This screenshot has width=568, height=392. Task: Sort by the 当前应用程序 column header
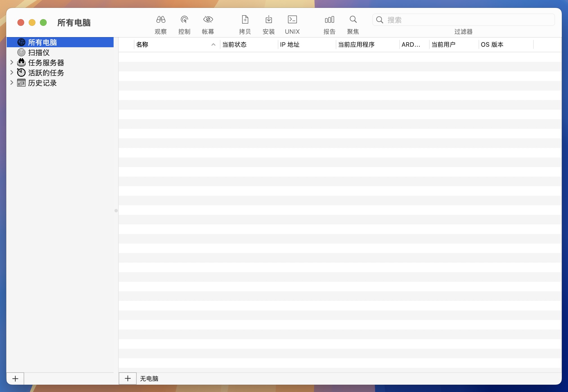368,45
